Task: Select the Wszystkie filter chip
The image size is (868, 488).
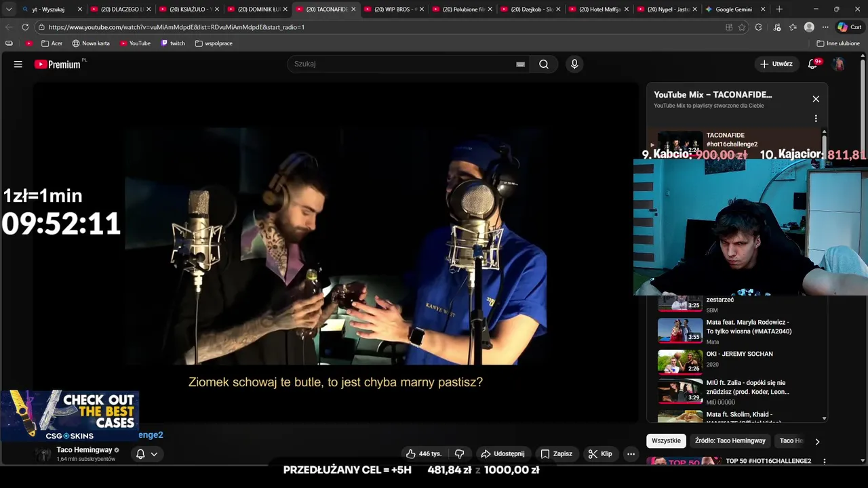Action: coord(666,441)
